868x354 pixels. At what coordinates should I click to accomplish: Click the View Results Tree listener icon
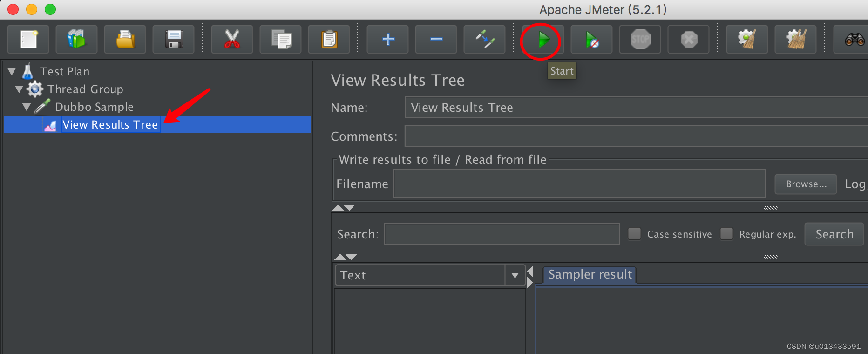[50, 125]
